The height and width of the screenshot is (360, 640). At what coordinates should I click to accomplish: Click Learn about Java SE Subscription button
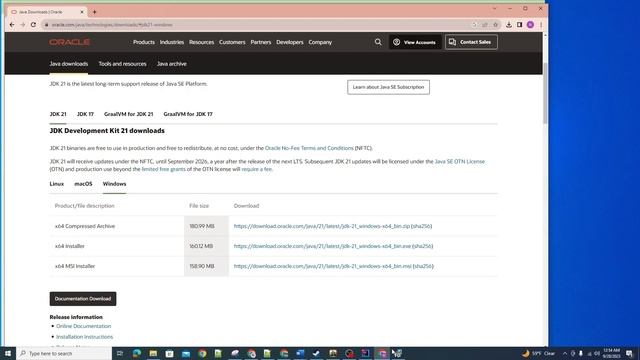(388, 87)
